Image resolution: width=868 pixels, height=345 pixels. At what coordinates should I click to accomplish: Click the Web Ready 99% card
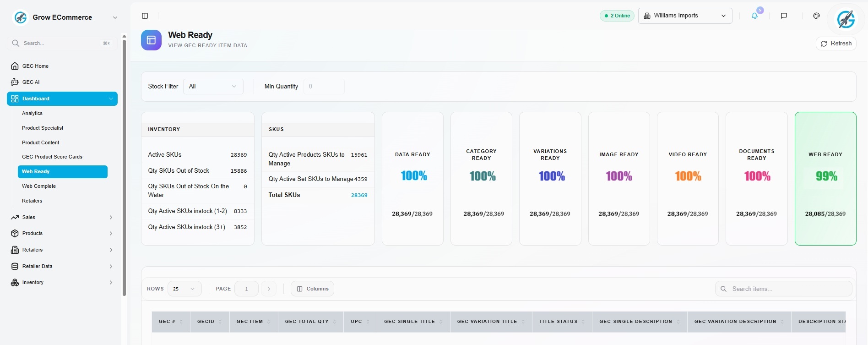click(x=825, y=179)
